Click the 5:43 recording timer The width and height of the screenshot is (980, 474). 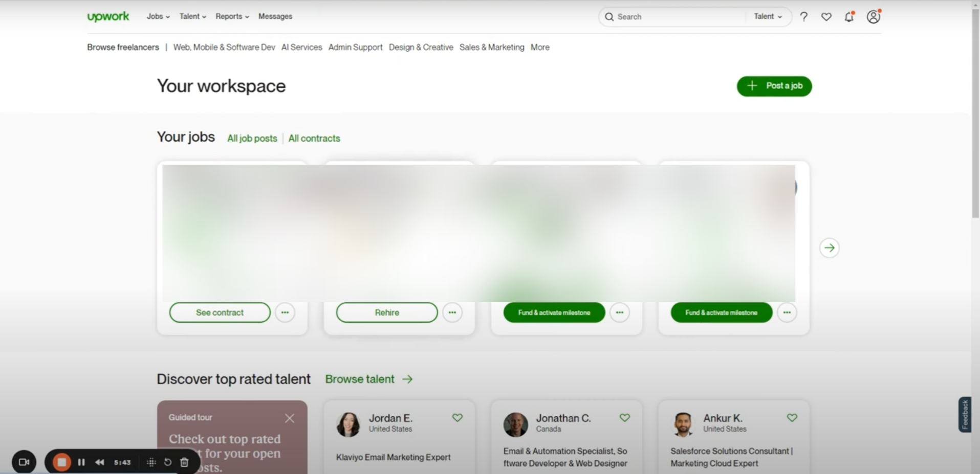[122, 462]
